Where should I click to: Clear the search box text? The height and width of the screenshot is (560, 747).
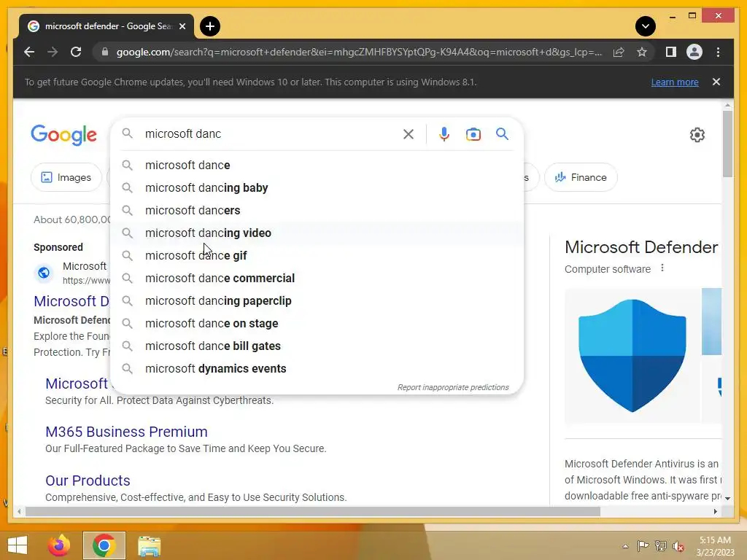click(x=409, y=134)
